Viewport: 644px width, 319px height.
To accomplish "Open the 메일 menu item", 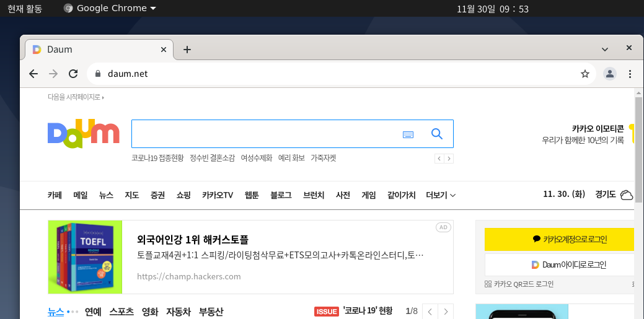I will tap(81, 195).
